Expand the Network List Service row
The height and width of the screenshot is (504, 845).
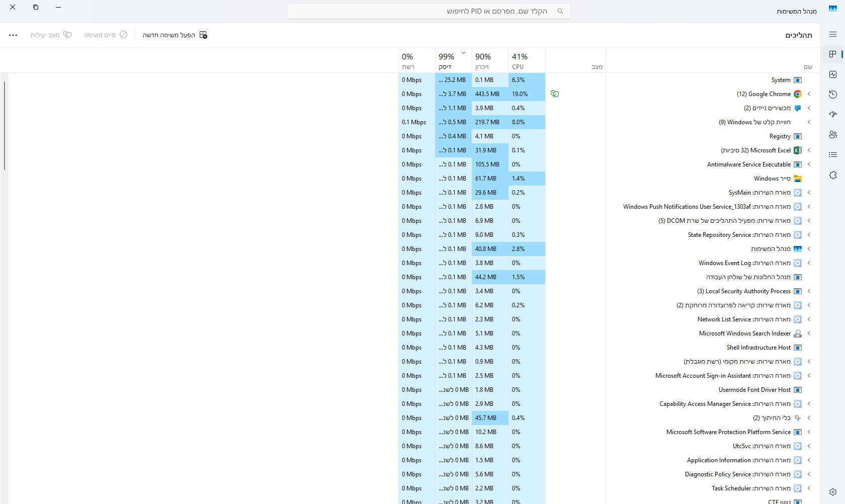(809, 319)
